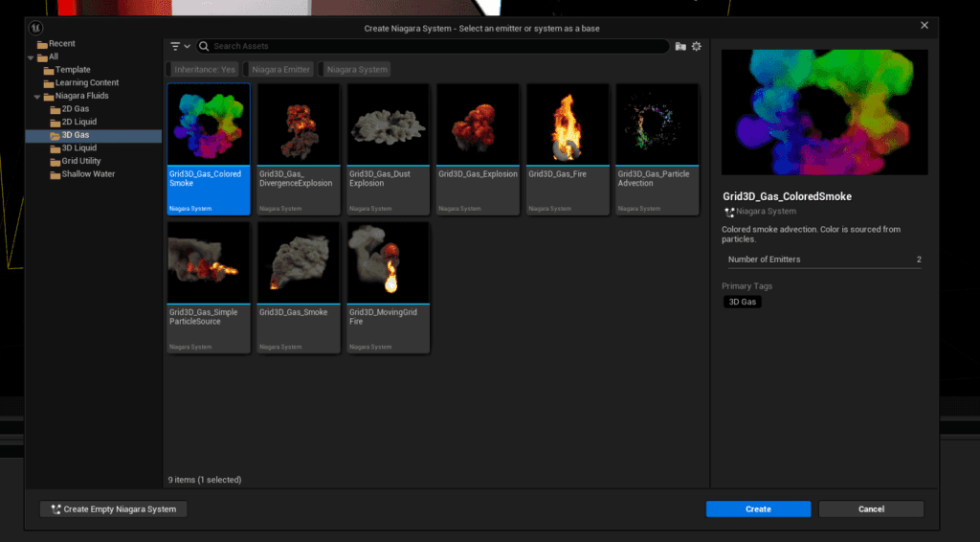Click the folder icon beside the search bar
The image size is (980, 542).
coord(680,46)
